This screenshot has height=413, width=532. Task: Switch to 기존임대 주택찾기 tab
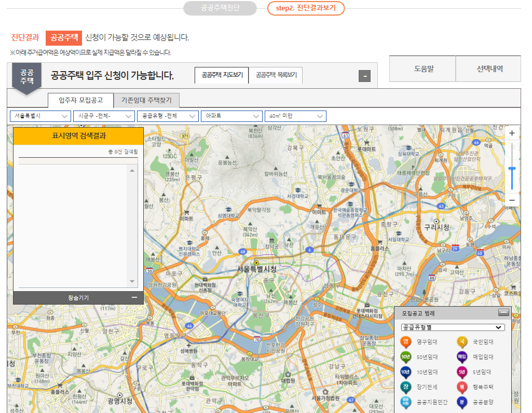(x=146, y=100)
